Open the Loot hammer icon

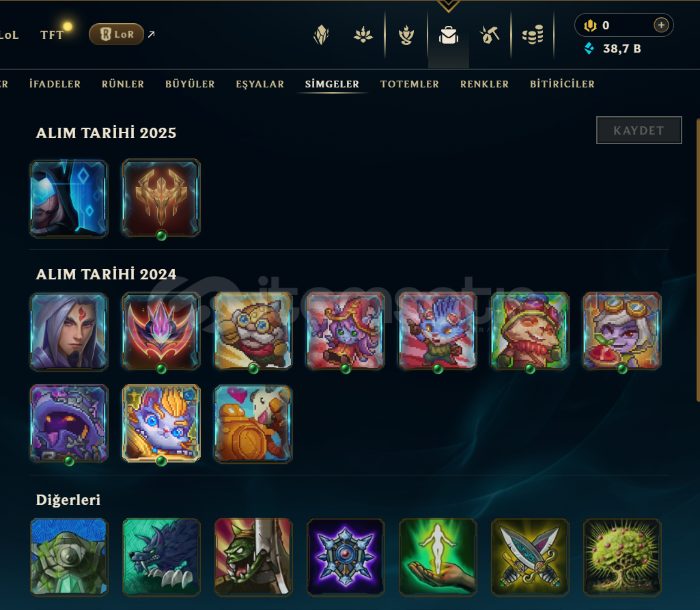click(x=490, y=35)
